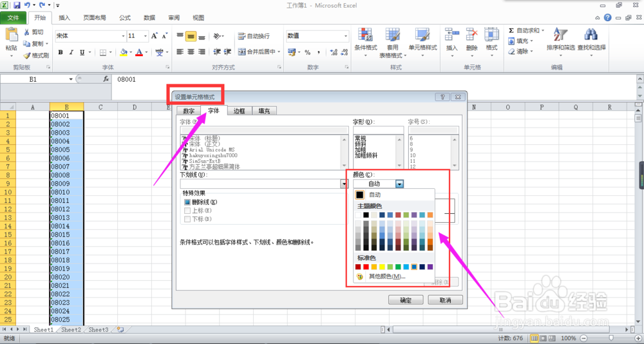Image resolution: width=644 pixels, height=344 pixels.
Task: Pick the standard red color swatch
Action: pos(366,267)
